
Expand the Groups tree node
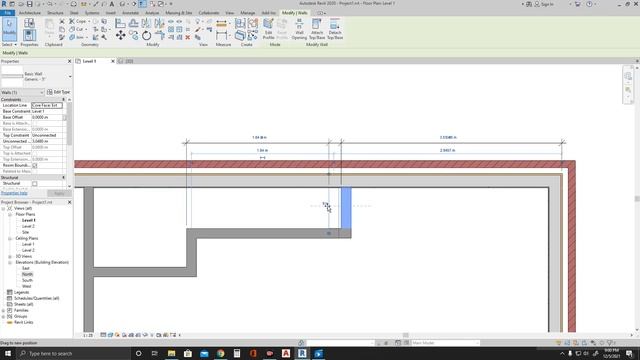[x=4, y=316]
